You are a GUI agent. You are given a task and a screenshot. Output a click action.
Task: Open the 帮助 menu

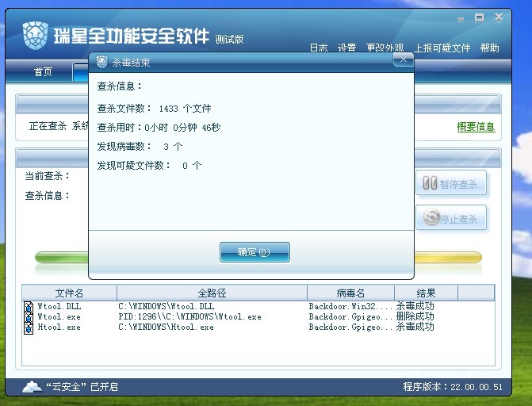pos(490,48)
